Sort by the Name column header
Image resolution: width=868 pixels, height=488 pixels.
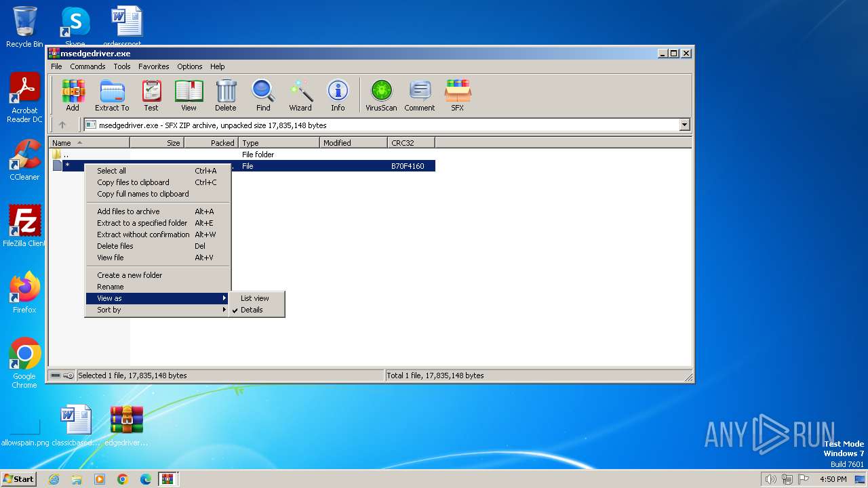pos(90,143)
